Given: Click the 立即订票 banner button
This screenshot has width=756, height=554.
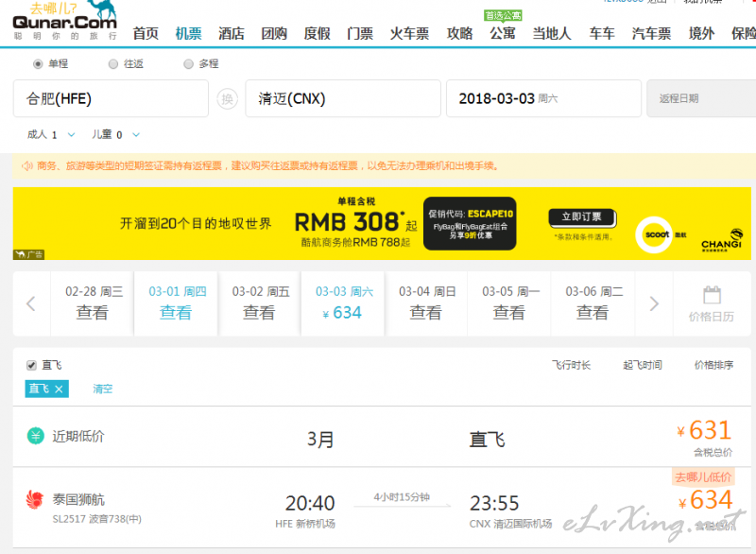Looking at the screenshot, I should coord(582,217).
